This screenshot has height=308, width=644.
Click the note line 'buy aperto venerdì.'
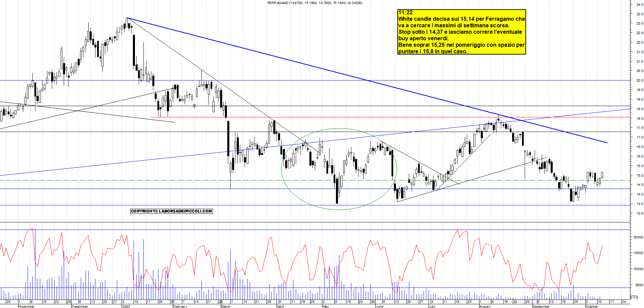point(424,39)
